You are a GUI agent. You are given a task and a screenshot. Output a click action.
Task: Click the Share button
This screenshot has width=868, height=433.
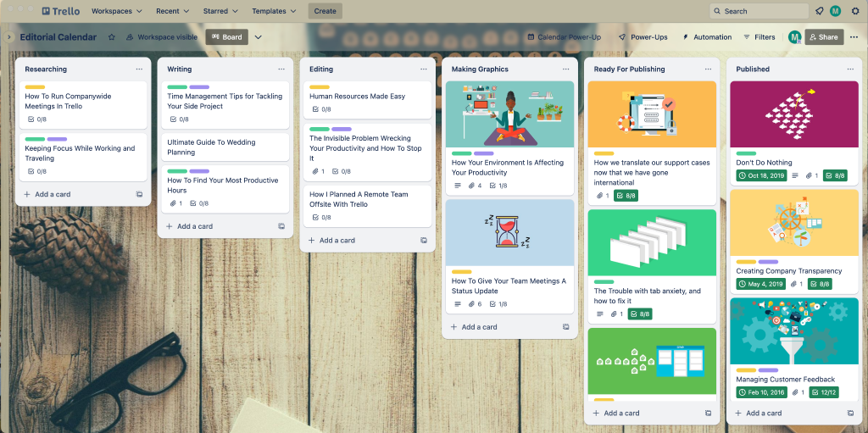[823, 37]
